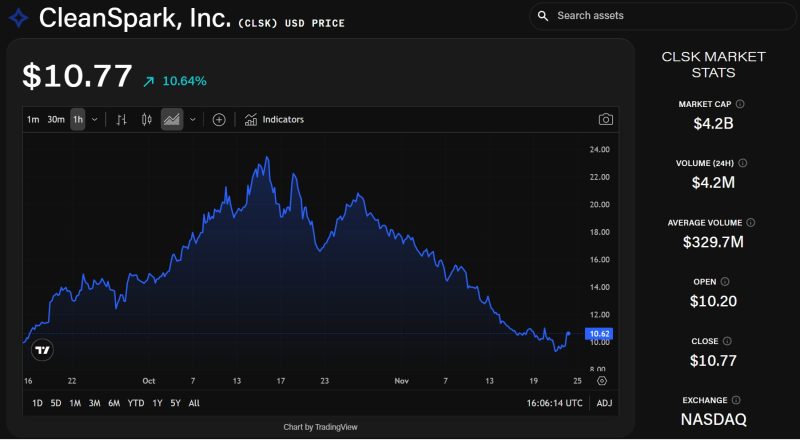
Task: Click the info icon next to Market Cap
Action: (740, 104)
